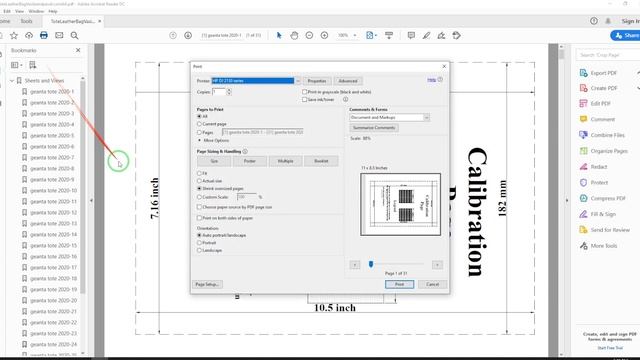Open the View menu

19,11
